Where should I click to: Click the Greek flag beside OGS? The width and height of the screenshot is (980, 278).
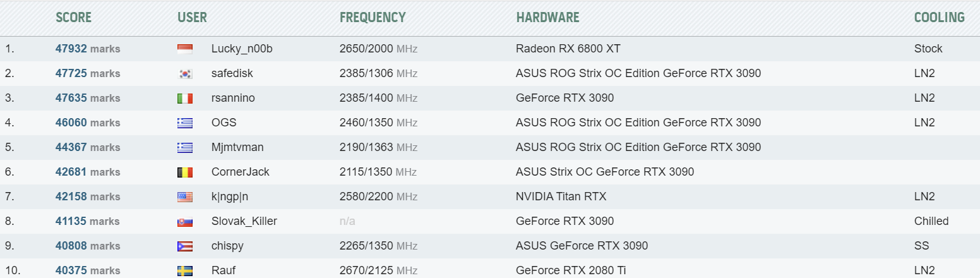click(185, 123)
